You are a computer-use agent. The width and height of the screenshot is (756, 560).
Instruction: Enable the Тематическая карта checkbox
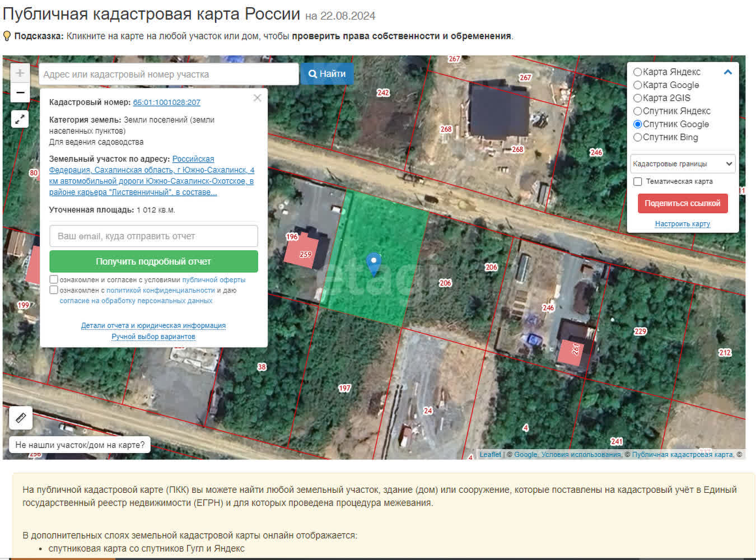click(x=637, y=181)
